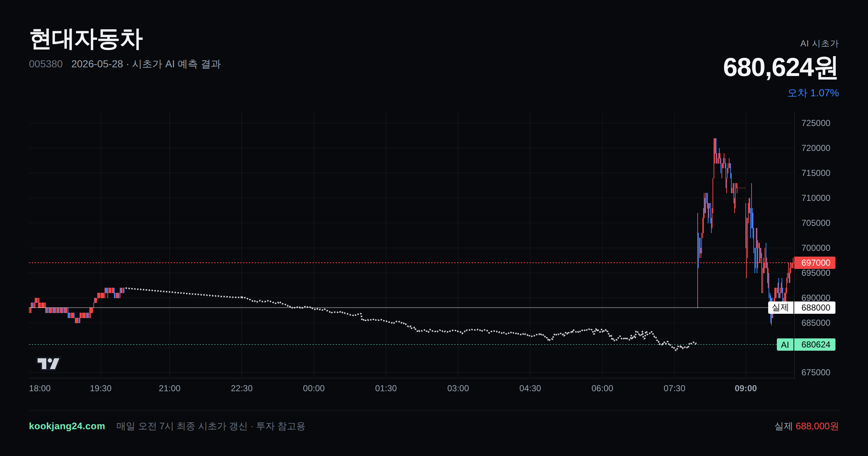Select the stock code 005380
Image resolution: width=868 pixels, height=456 pixels.
tap(46, 64)
